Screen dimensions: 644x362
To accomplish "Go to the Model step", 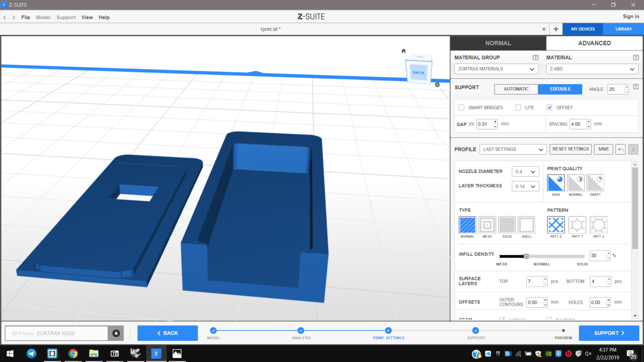I will (x=213, y=330).
